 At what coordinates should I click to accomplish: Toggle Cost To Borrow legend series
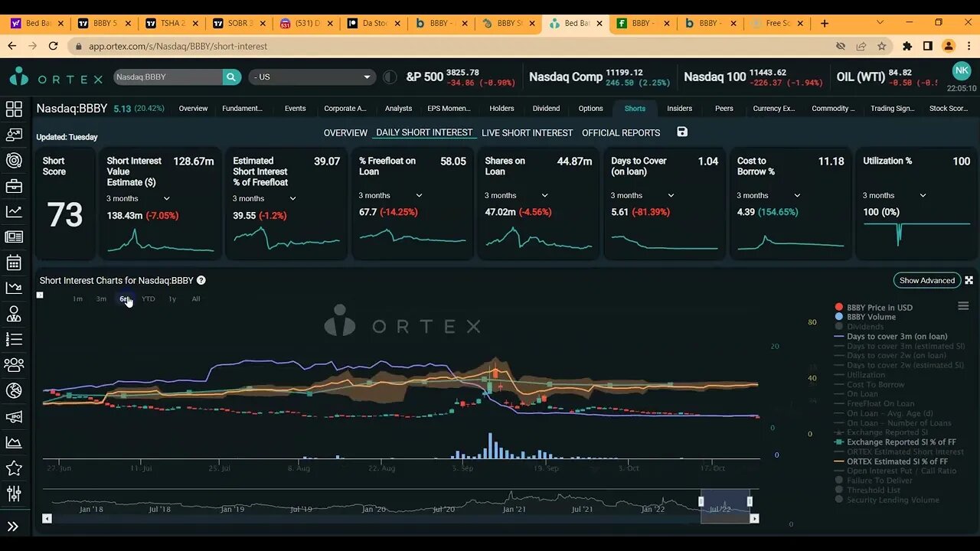pyautogui.click(x=870, y=384)
